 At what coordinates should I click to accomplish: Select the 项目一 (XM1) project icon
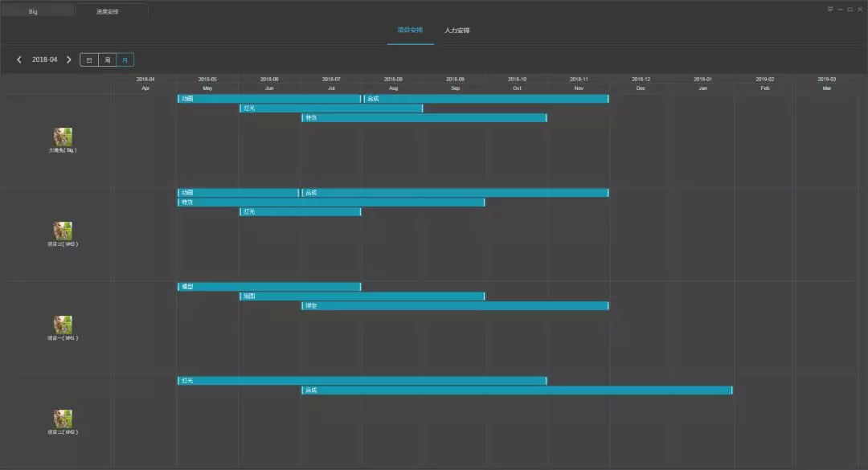[x=63, y=325]
